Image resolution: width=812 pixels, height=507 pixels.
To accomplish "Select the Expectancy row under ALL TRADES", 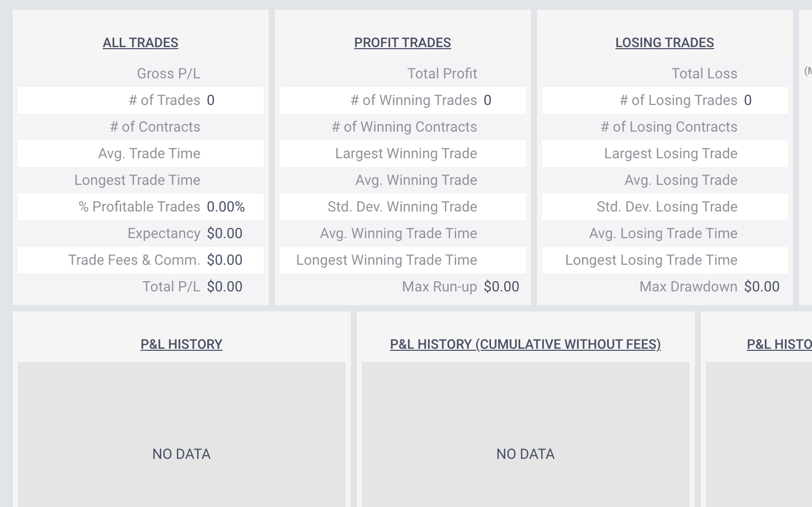I will [164, 233].
